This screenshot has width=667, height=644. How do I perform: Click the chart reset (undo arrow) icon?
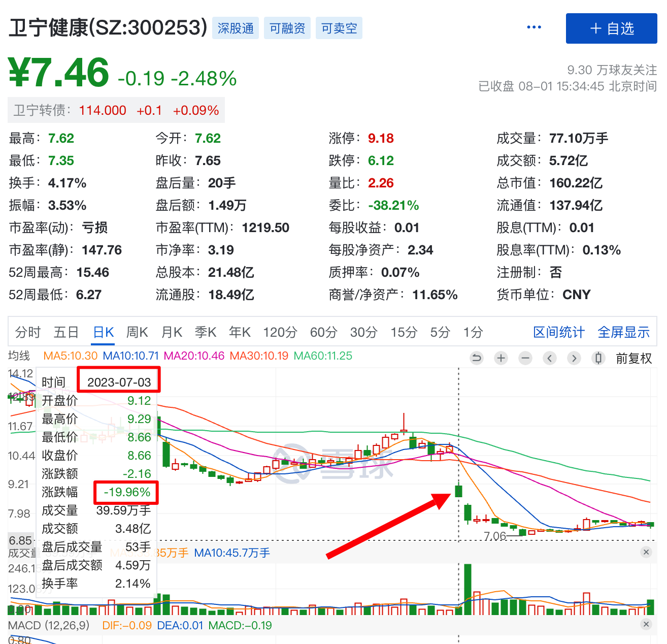[x=477, y=358]
